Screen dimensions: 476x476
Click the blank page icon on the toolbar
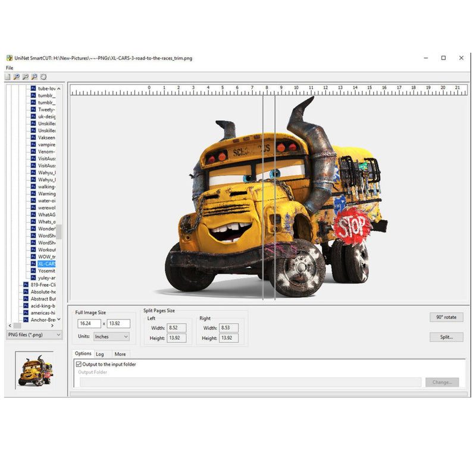[x=8, y=76]
